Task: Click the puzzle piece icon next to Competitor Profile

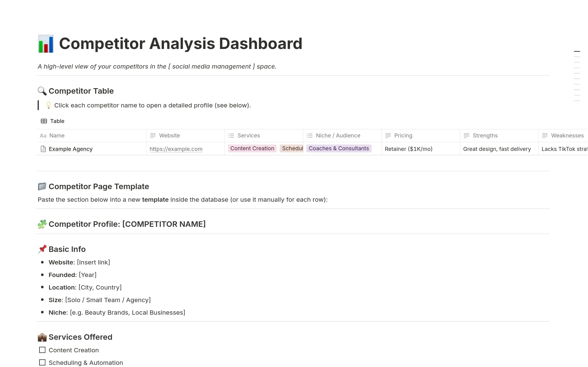Action: point(42,224)
